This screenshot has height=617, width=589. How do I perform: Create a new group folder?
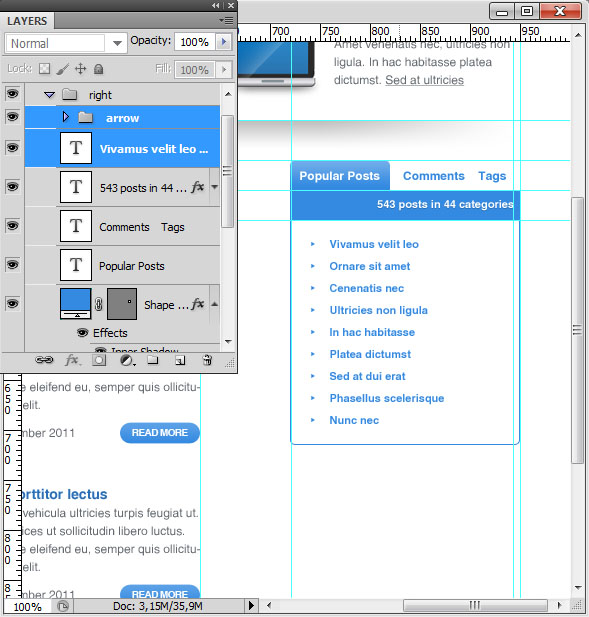pyautogui.click(x=153, y=360)
